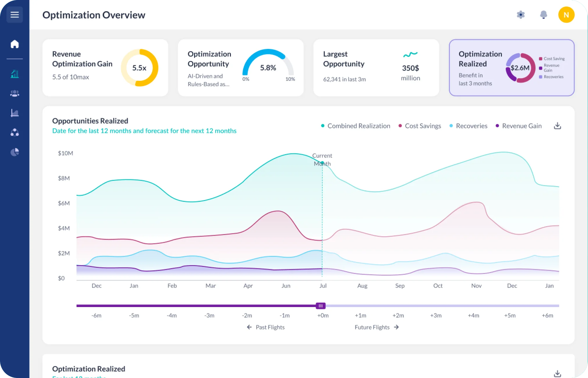Click the -1m timeline tick
This screenshot has height=378, width=588.
(x=285, y=315)
